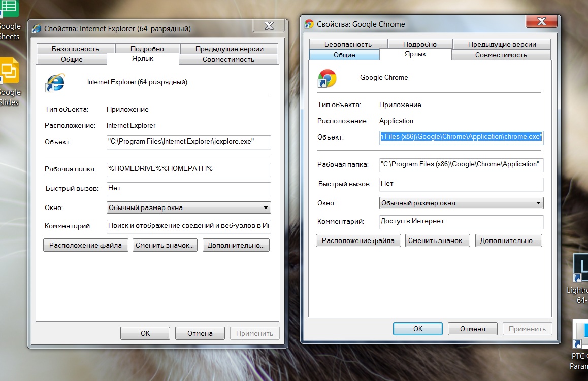Viewport: 588px width, 381px height.
Task: Click Дополнительно in Chrome window
Action: pos(508,241)
